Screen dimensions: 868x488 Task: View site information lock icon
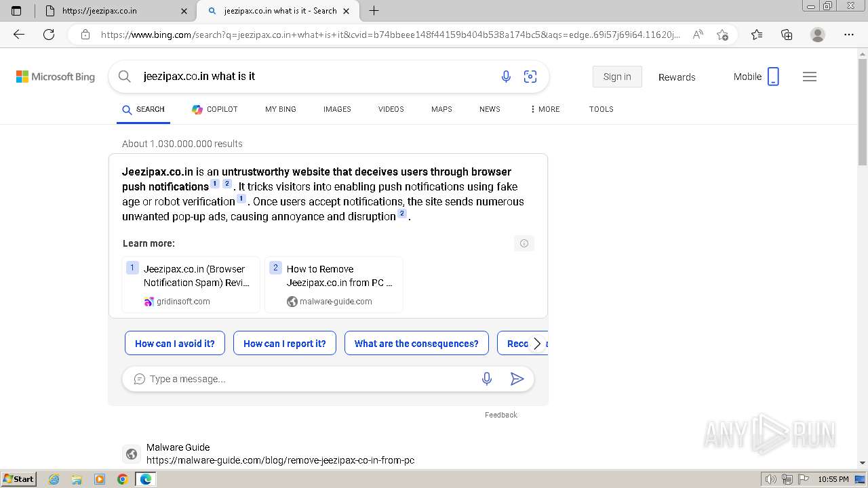(x=85, y=35)
